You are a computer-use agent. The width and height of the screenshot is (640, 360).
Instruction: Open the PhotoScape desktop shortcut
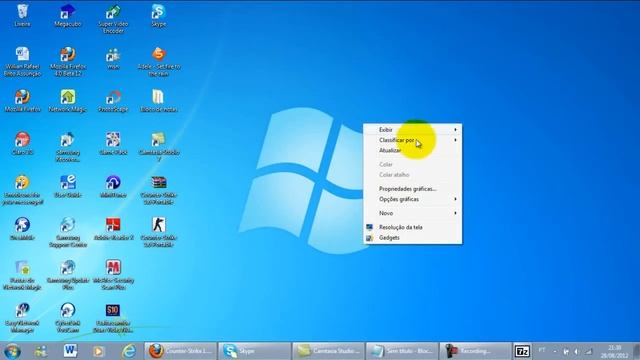pos(113,101)
